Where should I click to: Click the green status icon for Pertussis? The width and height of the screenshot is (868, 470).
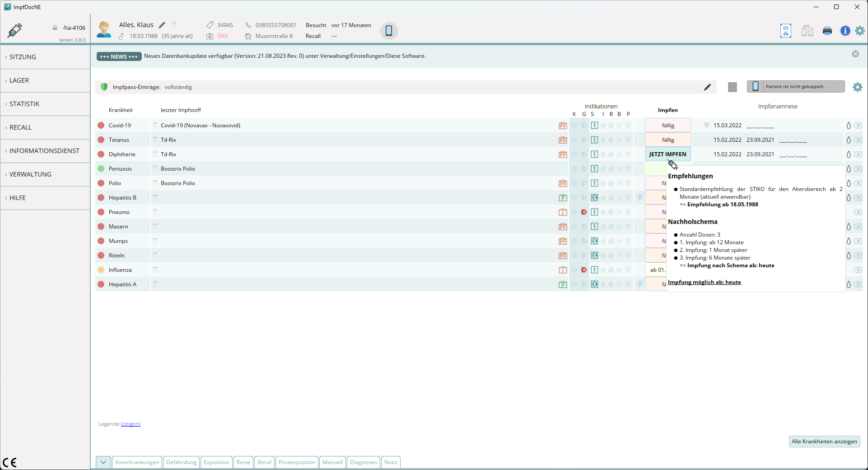click(101, 169)
